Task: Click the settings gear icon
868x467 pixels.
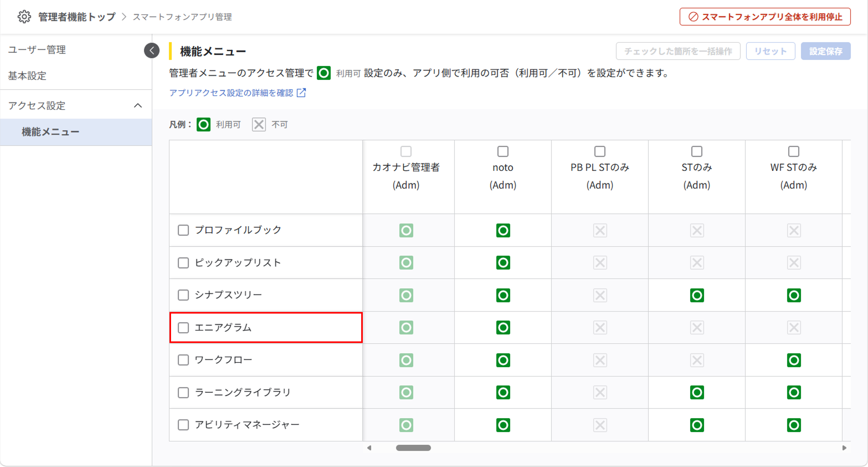Action: (x=24, y=17)
